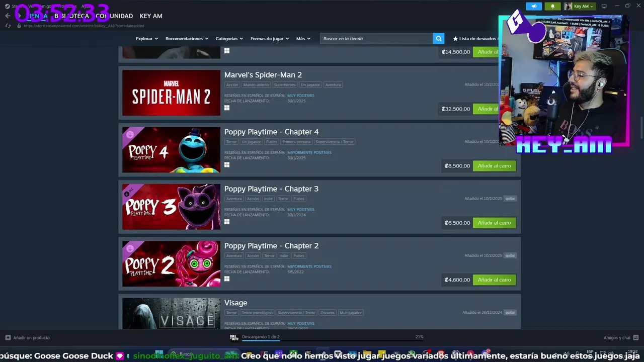Screen dimensions: 644x362
Task: Open the Visage game thumbnail
Action: 171,314
